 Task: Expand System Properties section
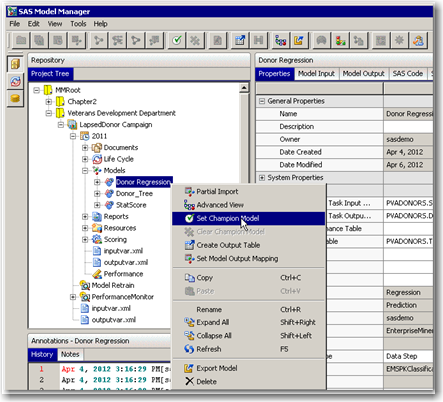262,178
